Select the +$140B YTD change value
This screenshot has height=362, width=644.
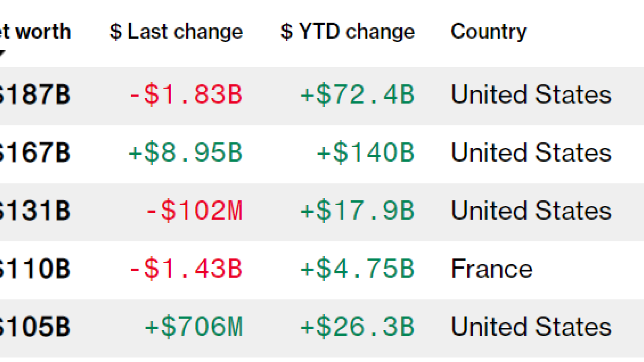coord(365,153)
